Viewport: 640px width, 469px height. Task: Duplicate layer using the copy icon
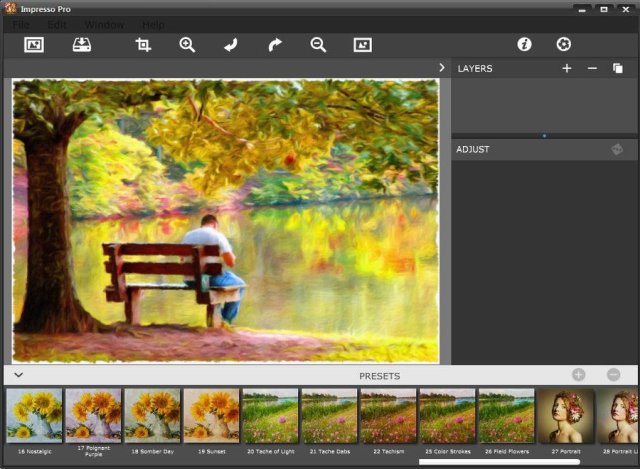618,68
